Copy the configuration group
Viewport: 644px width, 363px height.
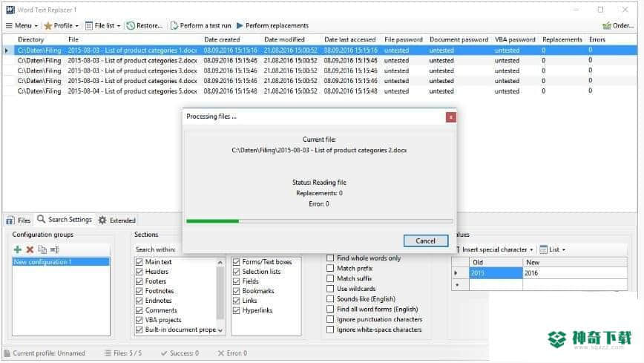(42, 249)
